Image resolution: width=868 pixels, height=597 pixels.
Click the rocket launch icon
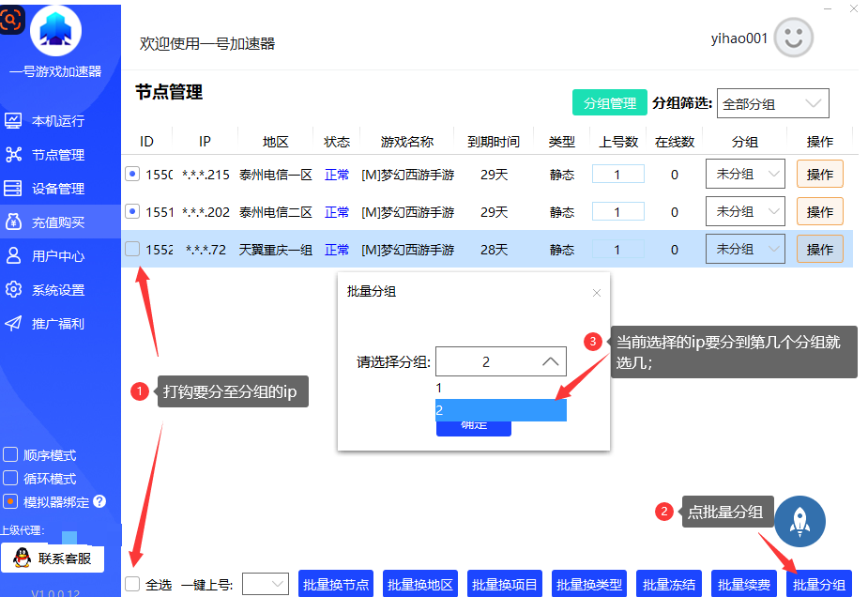click(x=799, y=522)
